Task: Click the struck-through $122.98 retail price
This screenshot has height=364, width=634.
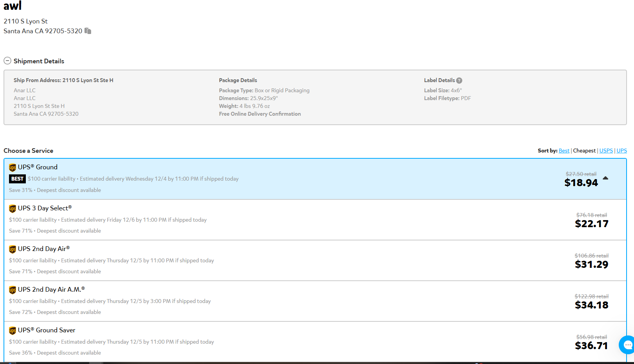Action: pos(591,296)
